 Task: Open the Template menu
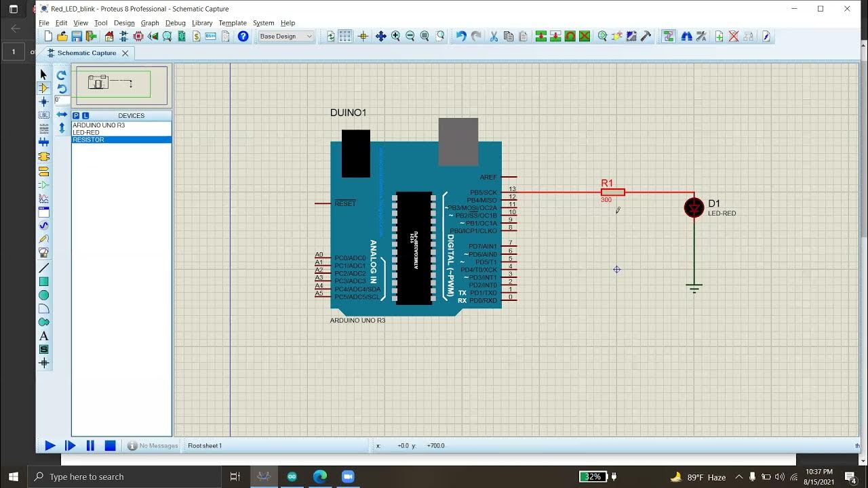coord(233,23)
